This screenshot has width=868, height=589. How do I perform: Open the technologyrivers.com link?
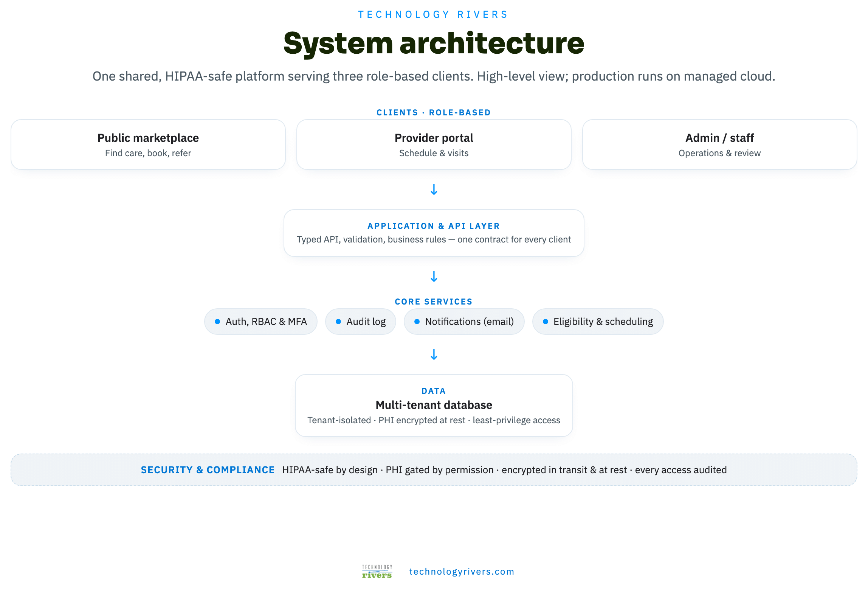click(x=462, y=572)
